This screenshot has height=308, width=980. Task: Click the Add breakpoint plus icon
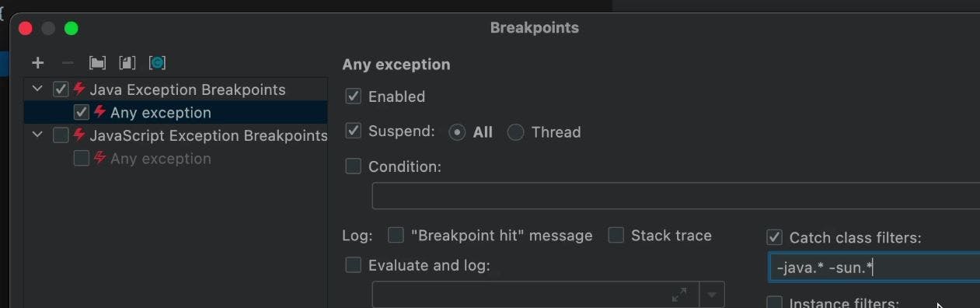pos(38,63)
